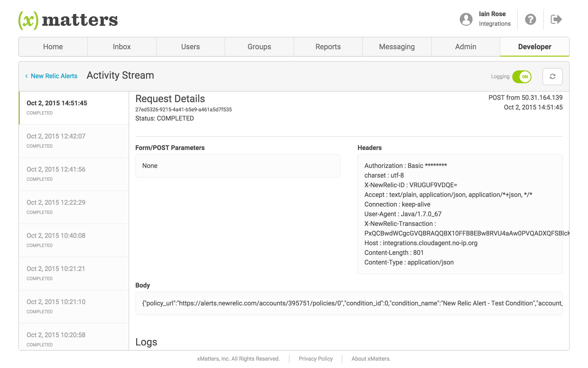Click the Integrations label under user name

(495, 24)
